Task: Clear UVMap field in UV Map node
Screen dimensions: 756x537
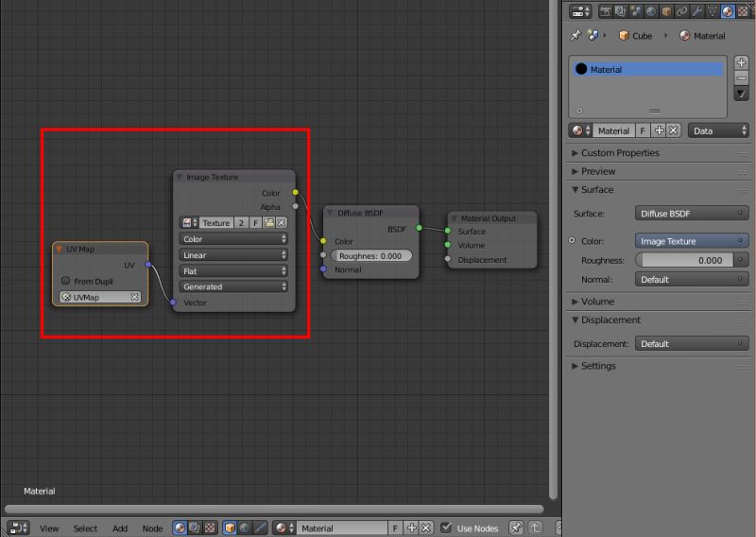Action: (135, 297)
